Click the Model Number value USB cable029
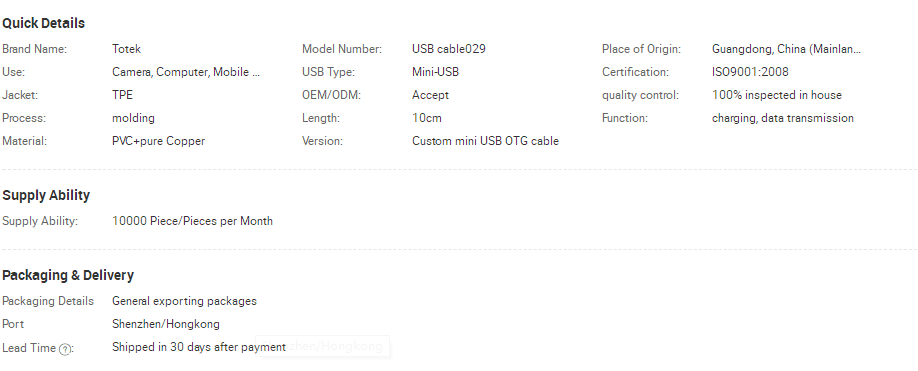Screen dimensions: 918x371 (449, 49)
